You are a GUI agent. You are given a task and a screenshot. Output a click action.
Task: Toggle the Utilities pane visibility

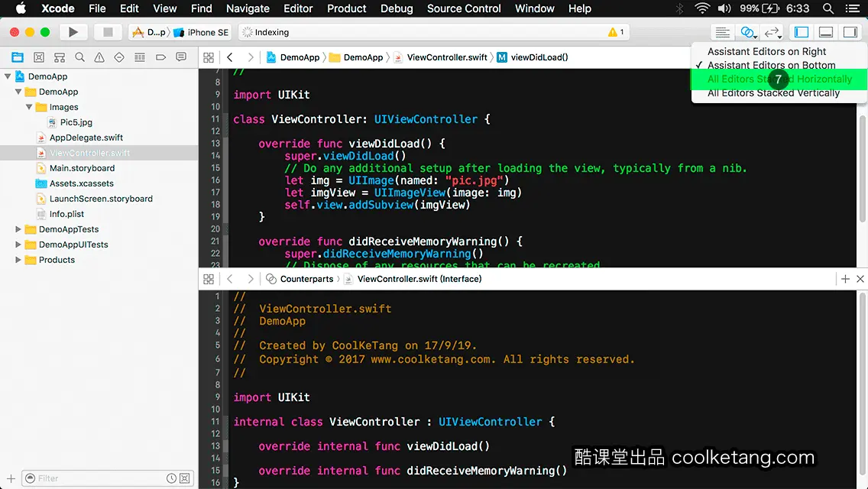click(x=850, y=32)
